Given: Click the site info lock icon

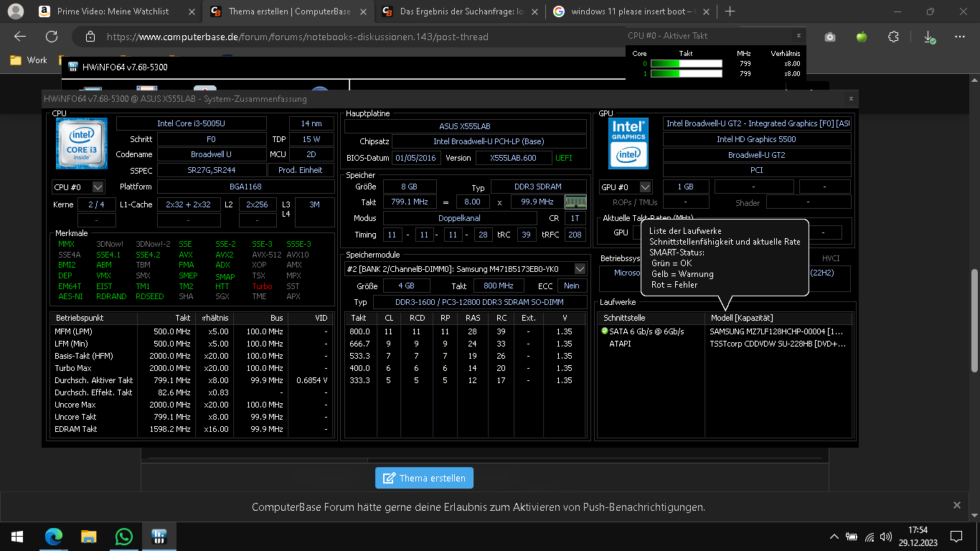Looking at the screenshot, I should pos(90,37).
